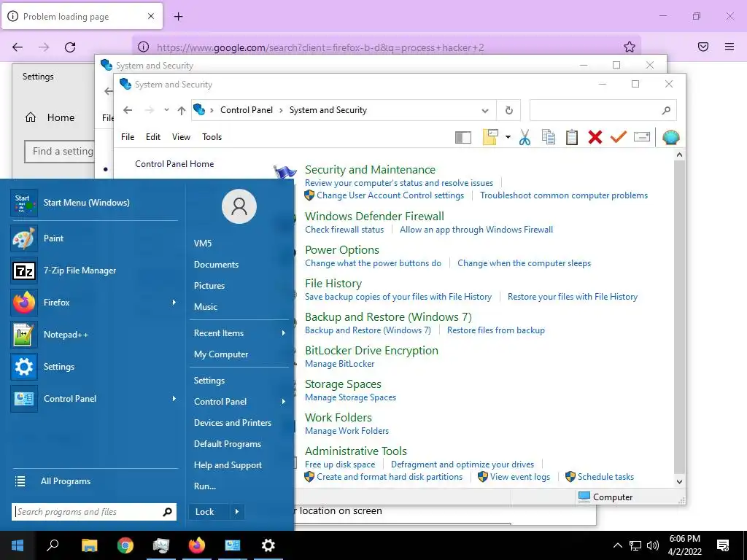Open Devices and Printers

tap(232, 423)
